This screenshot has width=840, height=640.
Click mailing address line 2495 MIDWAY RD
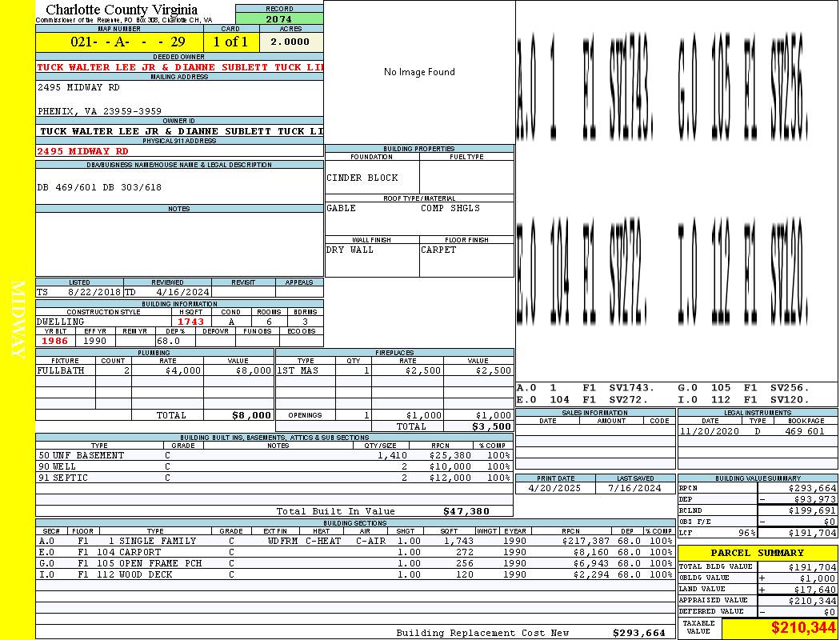point(78,87)
